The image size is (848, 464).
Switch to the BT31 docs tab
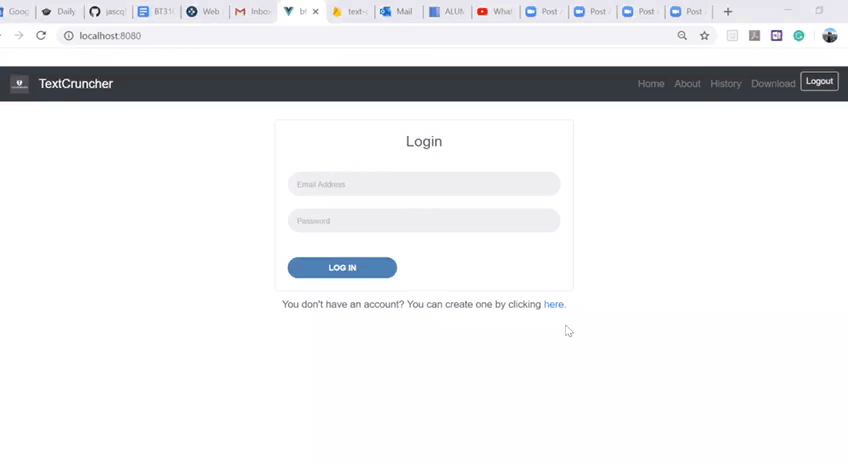click(x=157, y=11)
